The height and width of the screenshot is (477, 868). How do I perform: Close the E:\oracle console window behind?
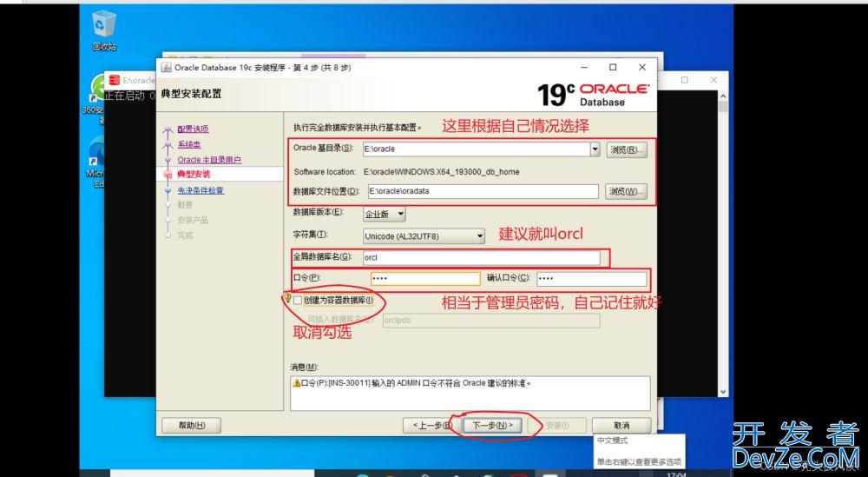[x=713, y=80]
